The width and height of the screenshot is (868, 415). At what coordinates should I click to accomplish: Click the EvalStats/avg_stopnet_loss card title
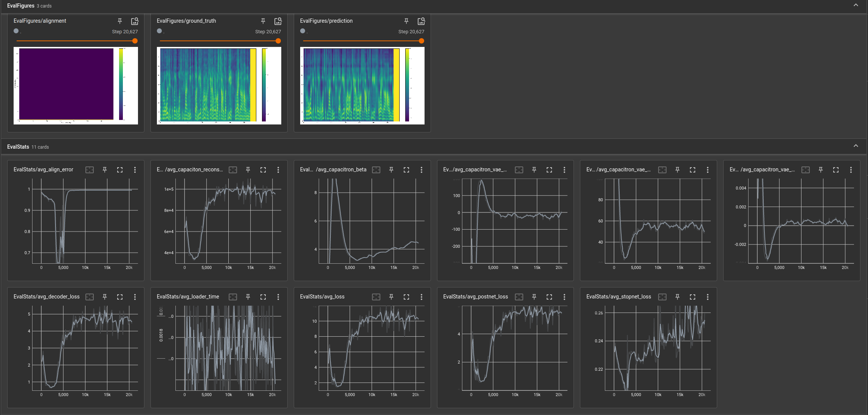click(618, 297)
